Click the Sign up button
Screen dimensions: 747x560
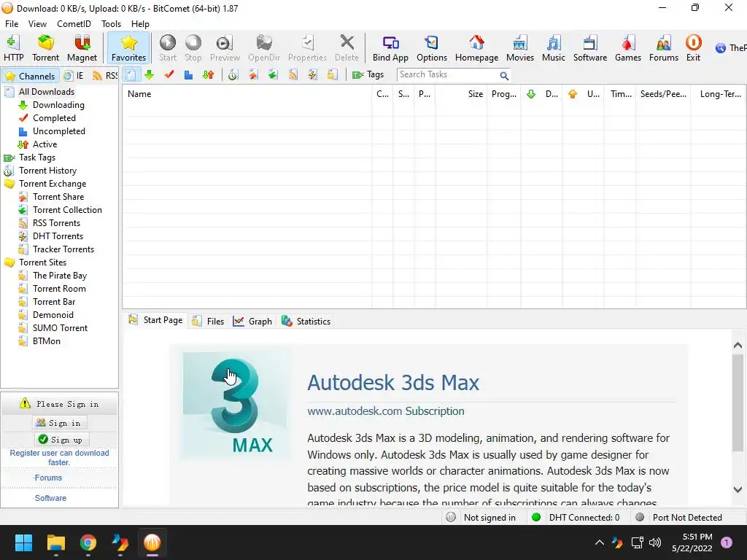(x=62, y=440)
